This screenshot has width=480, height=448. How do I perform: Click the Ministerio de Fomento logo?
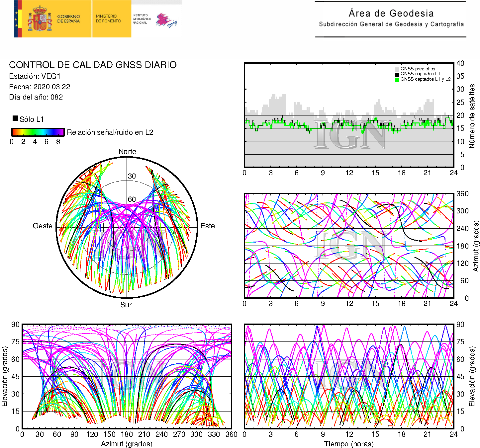[108, 19]
